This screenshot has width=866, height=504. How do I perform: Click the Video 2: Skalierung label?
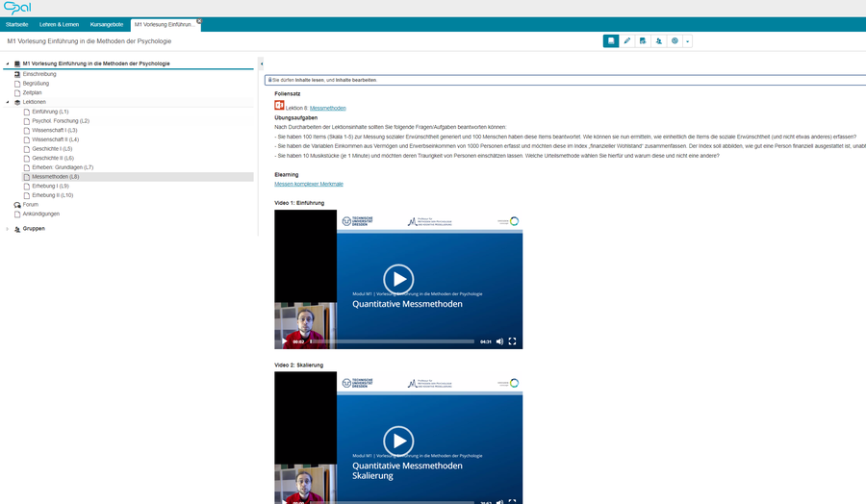point(299,365)
